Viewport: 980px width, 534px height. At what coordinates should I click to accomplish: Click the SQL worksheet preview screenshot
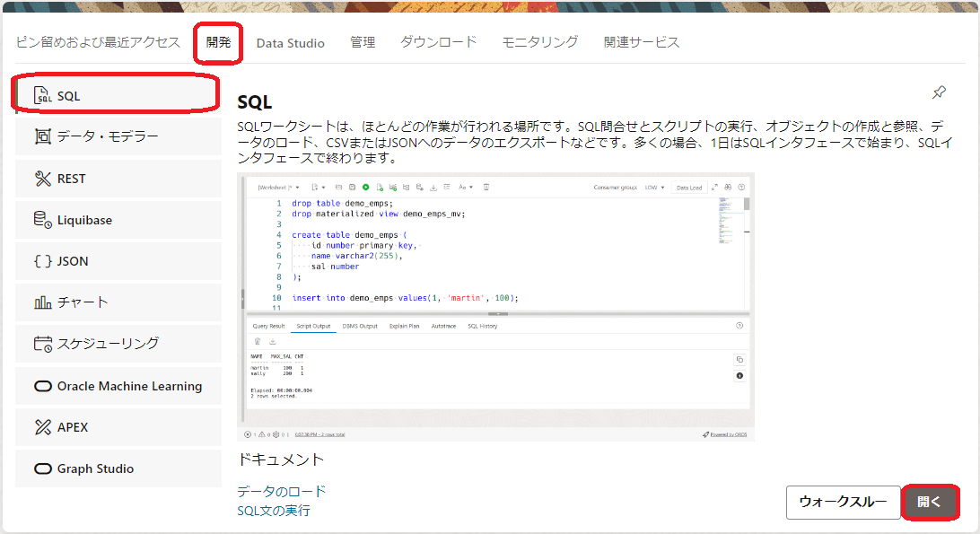pyautogui.click(x=495, y=306)
